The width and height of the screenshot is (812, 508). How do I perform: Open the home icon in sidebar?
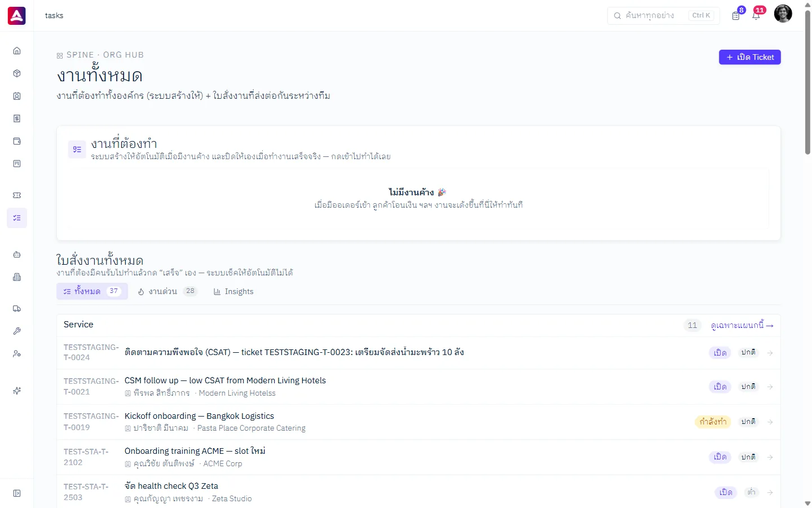(17, 51)
